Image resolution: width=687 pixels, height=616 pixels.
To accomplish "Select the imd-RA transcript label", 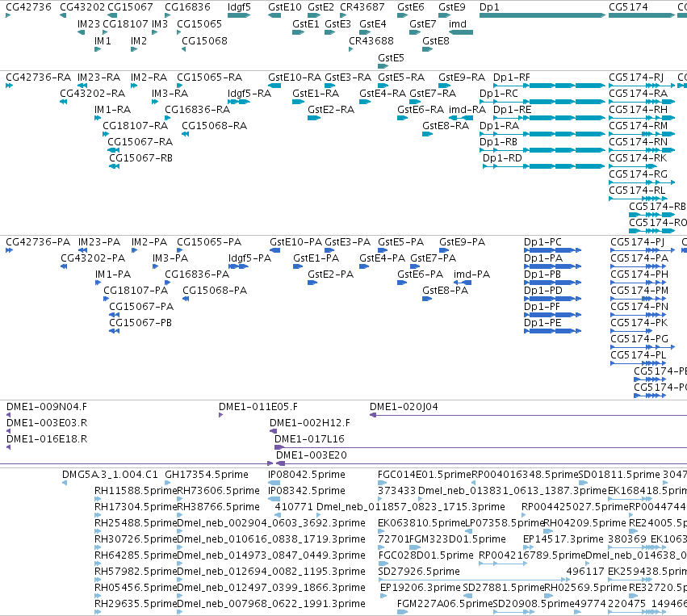I will click(467, 110).
